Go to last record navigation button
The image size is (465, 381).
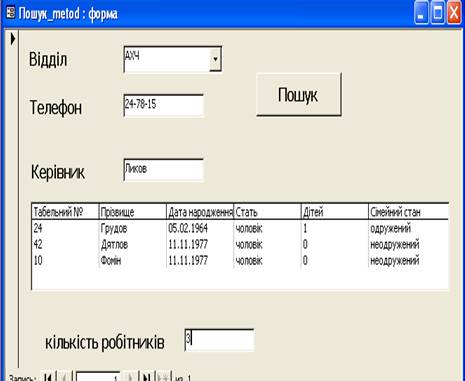(146, 377)
